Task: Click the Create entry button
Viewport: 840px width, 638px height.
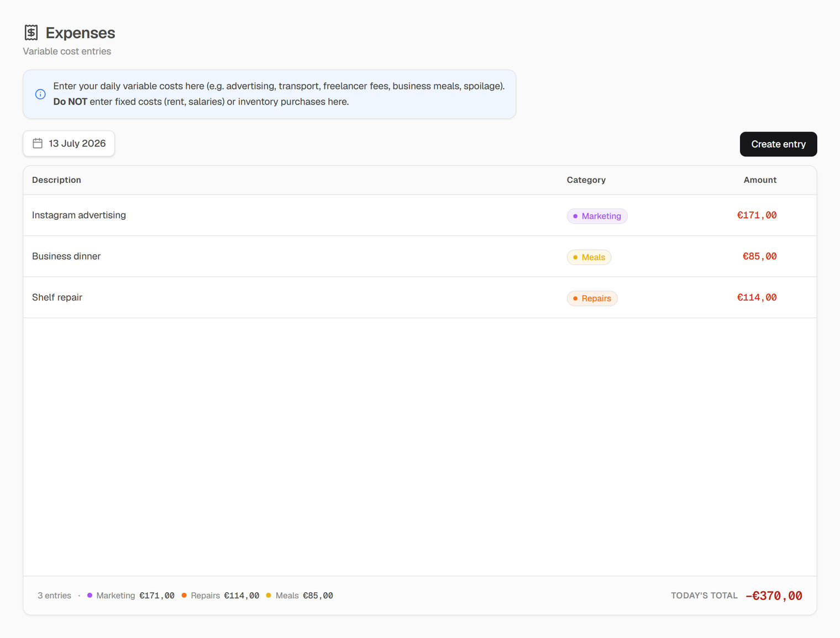Action: [778, 144]
